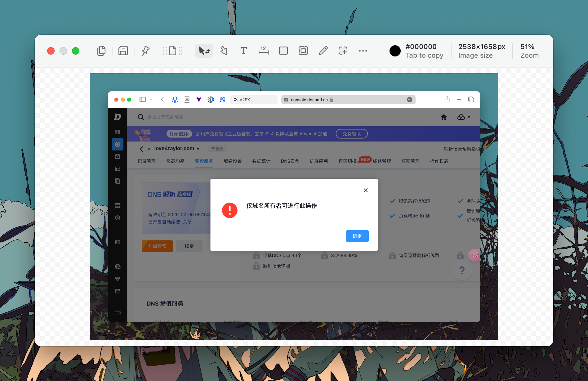Select the rounded frame blur tool

(303, 51)
